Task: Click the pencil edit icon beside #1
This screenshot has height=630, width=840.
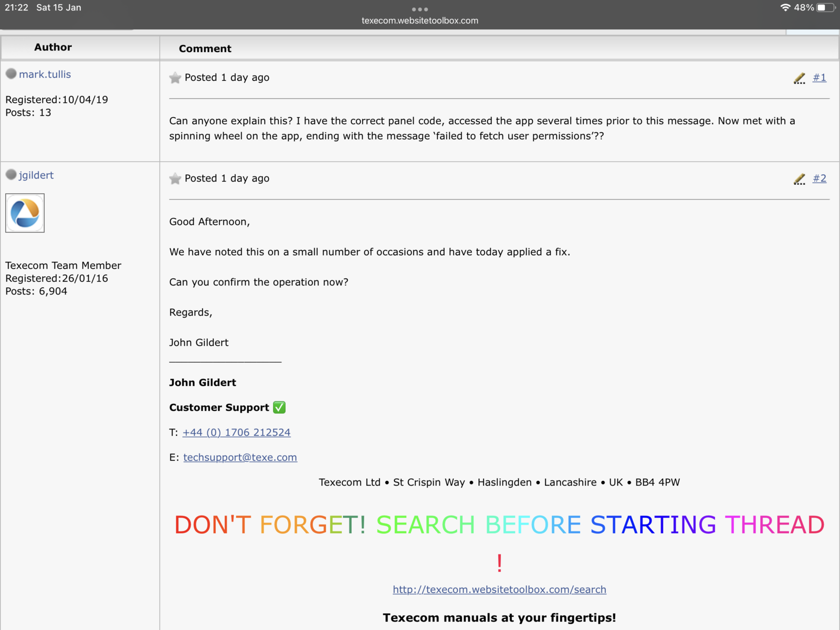Action: [799, 78]
